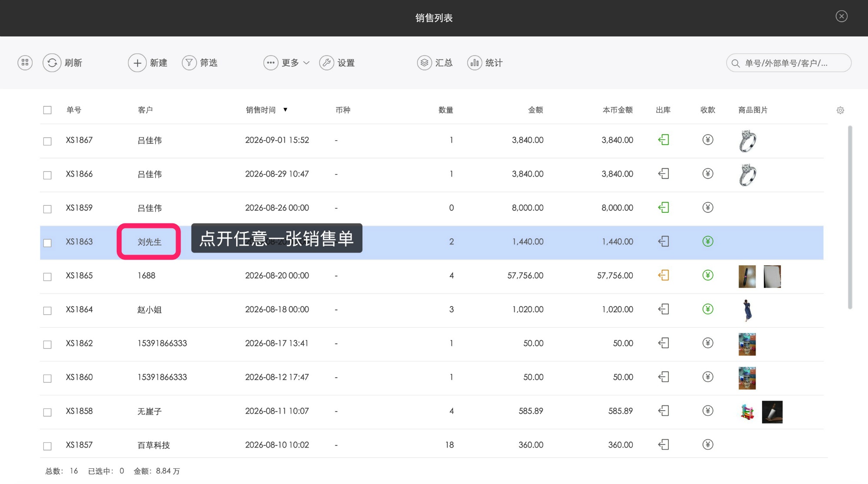The image size is (868, 484).
Task: Open order for customer 百草科技
Action: (154, 445)
